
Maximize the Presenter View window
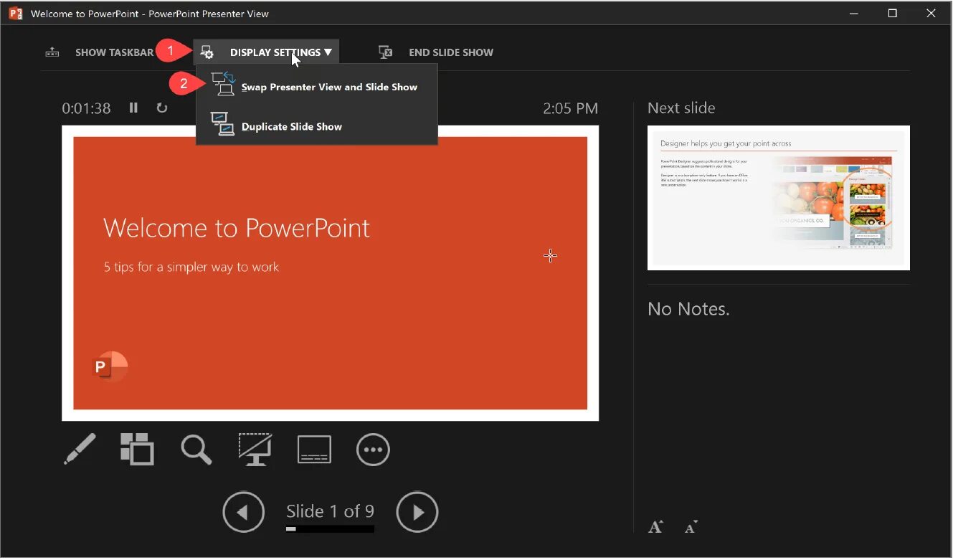(893, 13)
